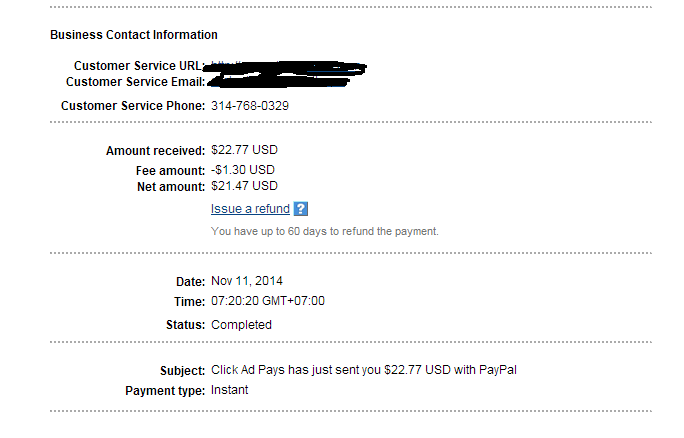Image resolution: width=684 pixels, height=438 pixels.
Task: Click the Status label
Action: point(185,325)
